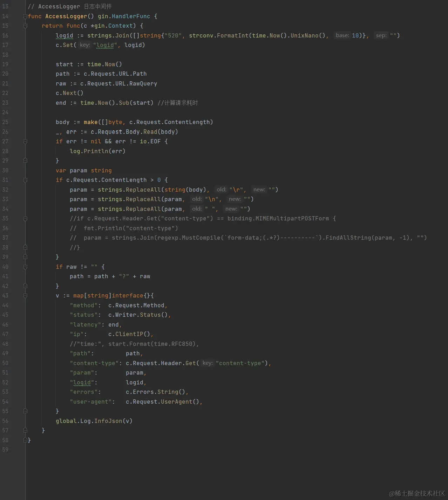Click c.Request.UserAgent() on line 54
This screenshot has width=448, height=500.
162,402
